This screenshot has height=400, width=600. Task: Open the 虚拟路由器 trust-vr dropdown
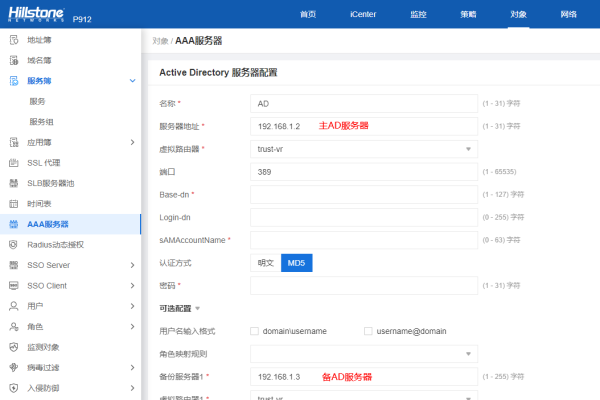pos(364,149)
